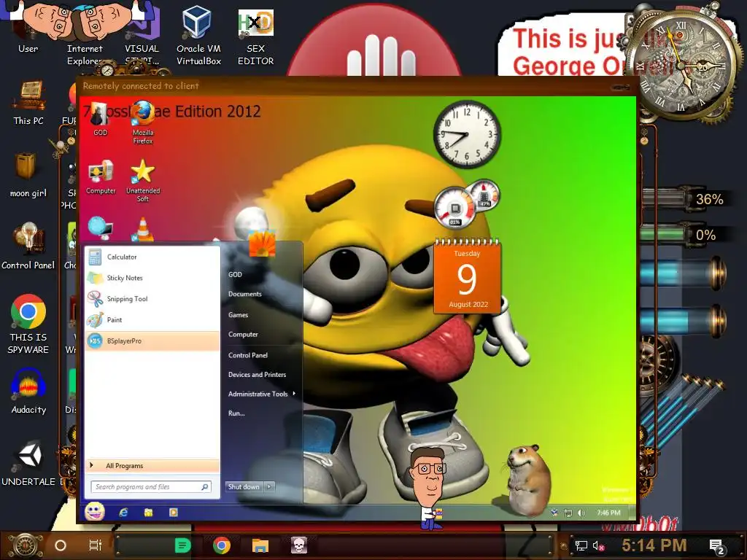
Task: Click the 5:14 PM host clock
Action: tap(654, 545)
